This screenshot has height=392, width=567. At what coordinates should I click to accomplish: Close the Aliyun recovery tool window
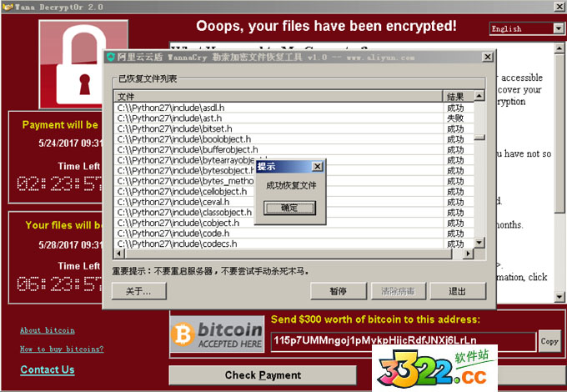pos(488,57)
